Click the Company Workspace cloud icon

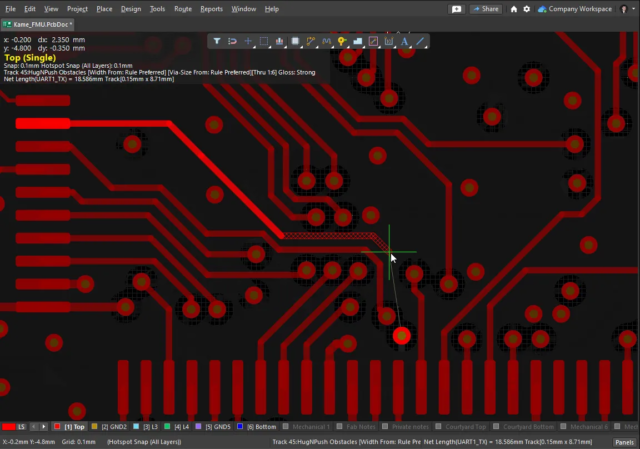[542, 9]
